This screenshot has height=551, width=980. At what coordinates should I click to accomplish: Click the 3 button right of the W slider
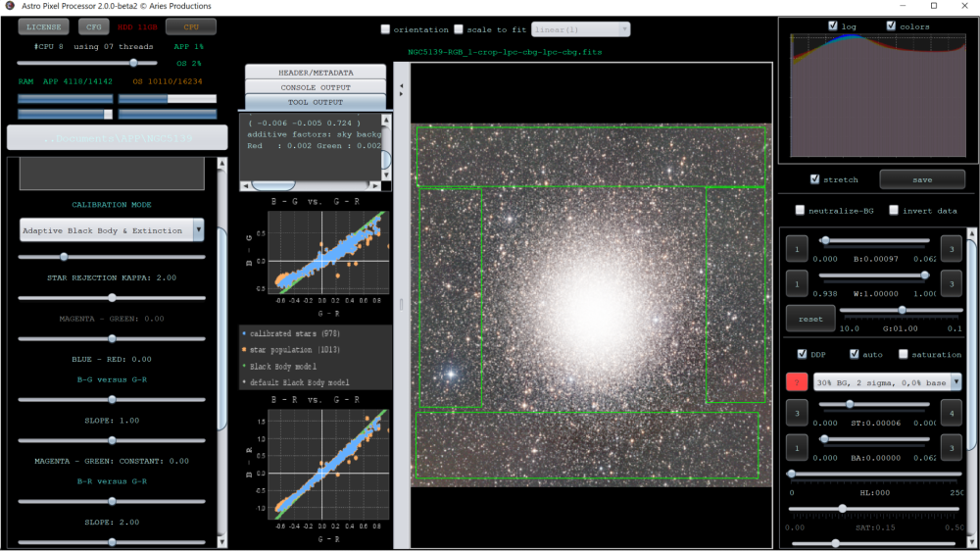tap(952, 284)
